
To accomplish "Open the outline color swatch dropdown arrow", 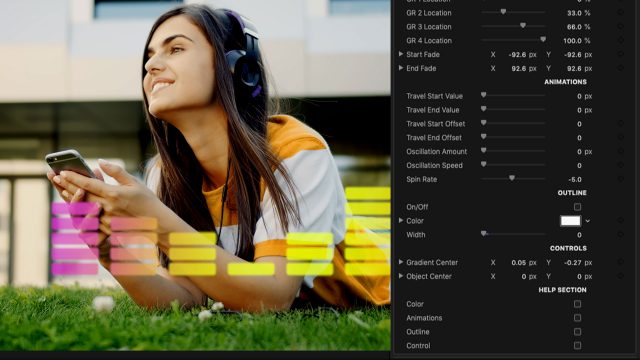I will [588, 221].
